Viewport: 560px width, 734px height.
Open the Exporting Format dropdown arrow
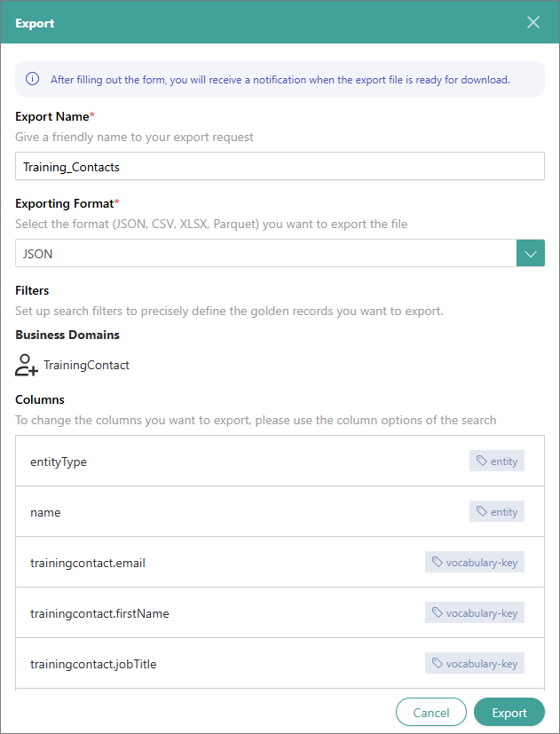531,253
